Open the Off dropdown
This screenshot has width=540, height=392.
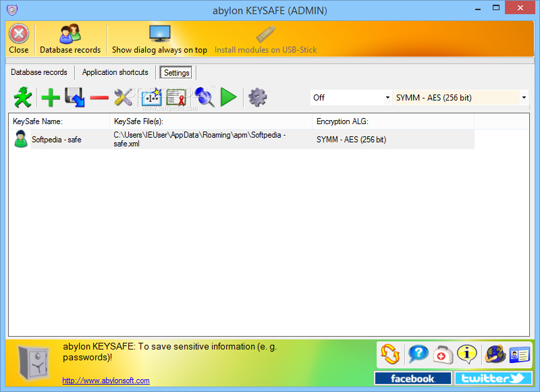351,98
